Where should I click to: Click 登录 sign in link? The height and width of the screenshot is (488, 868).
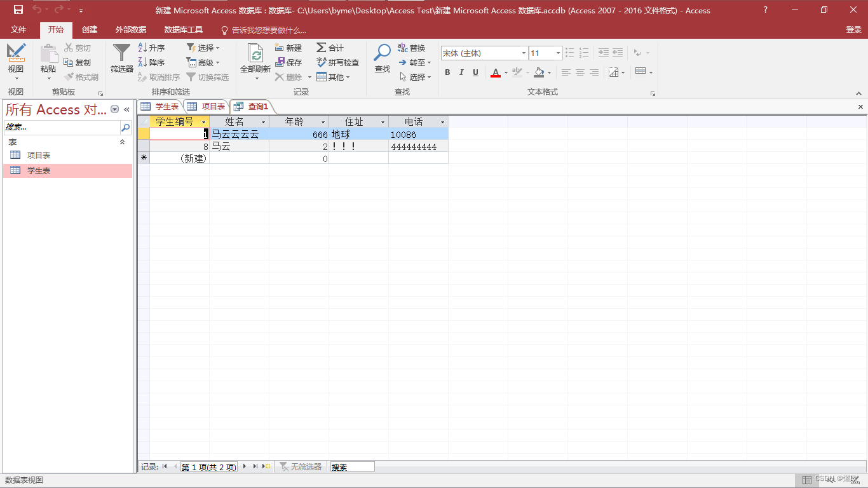854,30
